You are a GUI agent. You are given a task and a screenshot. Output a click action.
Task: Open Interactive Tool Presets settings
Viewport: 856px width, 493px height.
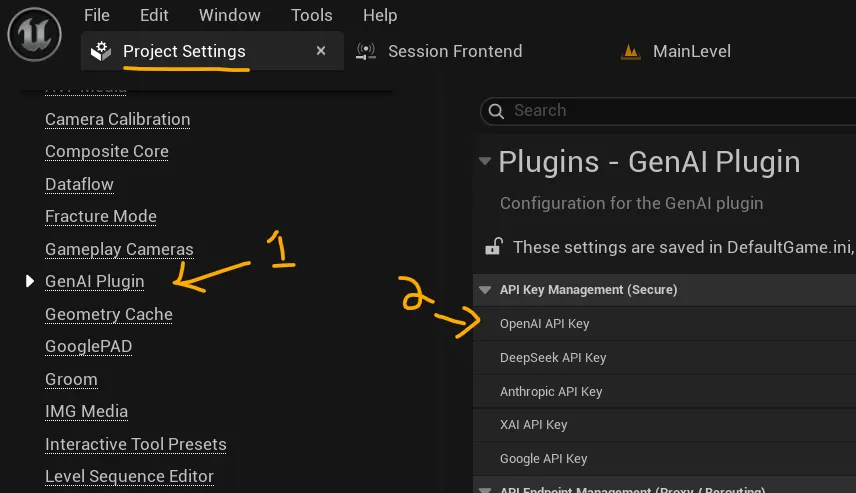[x=135, y=444]
